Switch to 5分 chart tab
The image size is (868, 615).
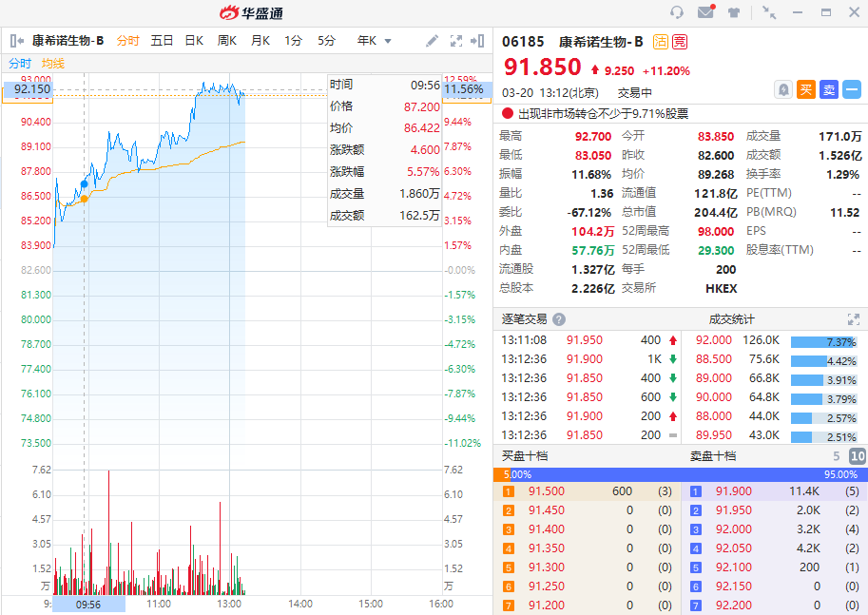[x=327, y=41]
